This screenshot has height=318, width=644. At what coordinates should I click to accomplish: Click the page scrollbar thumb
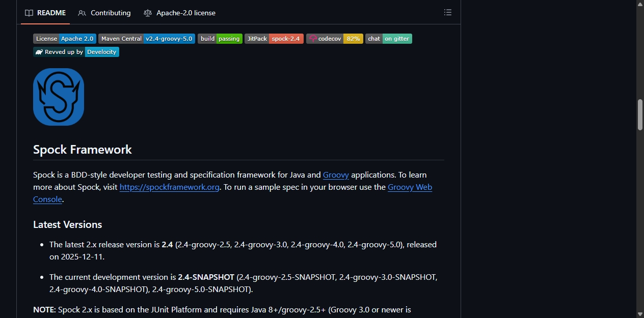pos(640,115)
